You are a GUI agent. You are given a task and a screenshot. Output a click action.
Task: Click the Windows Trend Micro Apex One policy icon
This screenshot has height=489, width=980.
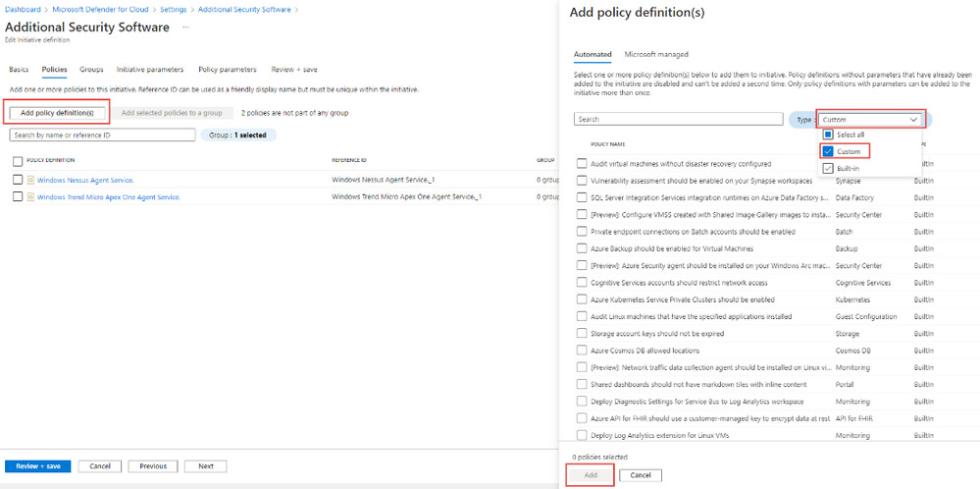30,197
